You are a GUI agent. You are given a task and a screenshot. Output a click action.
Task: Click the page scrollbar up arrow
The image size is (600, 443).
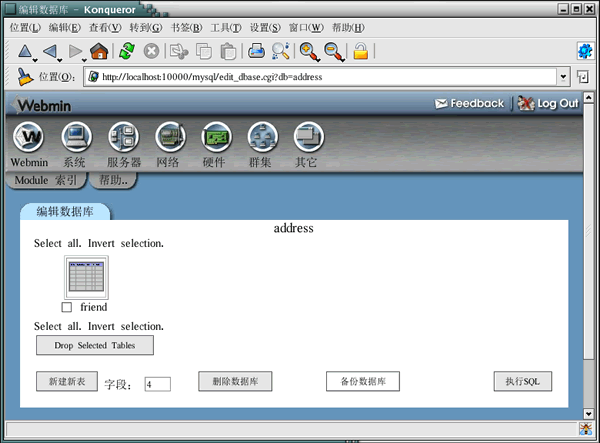[589, 97]
